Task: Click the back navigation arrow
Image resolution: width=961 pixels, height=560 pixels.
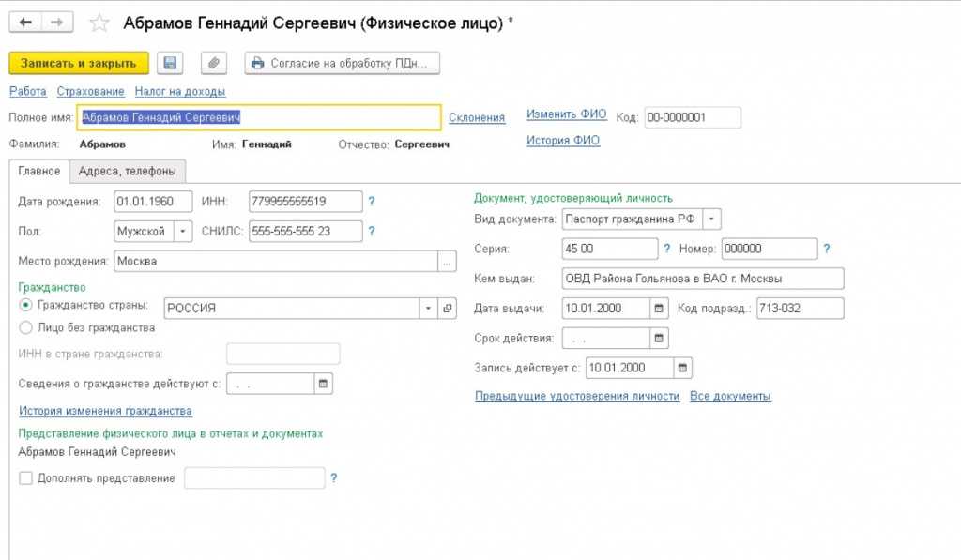Action: point(24,22)
